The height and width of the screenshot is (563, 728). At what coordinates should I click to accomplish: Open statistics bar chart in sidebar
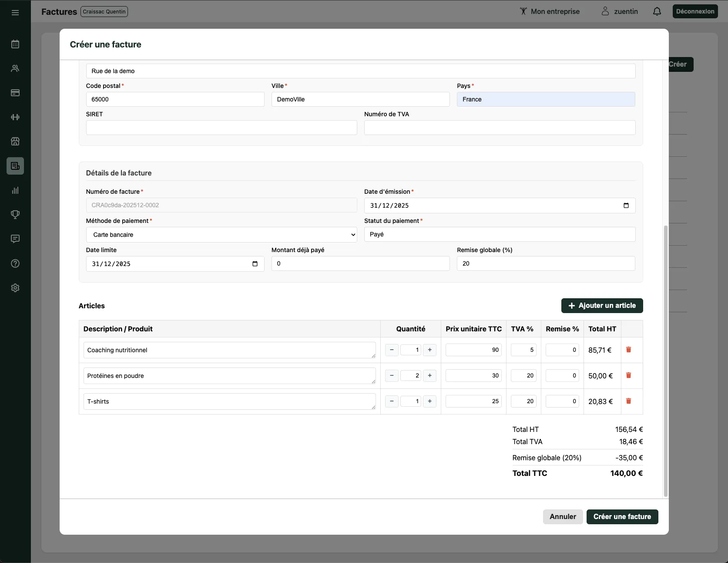coord(15,190)
